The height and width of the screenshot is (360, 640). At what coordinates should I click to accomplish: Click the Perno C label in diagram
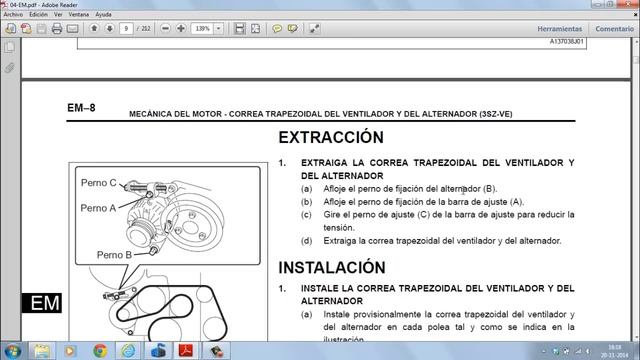pos(98,183)
